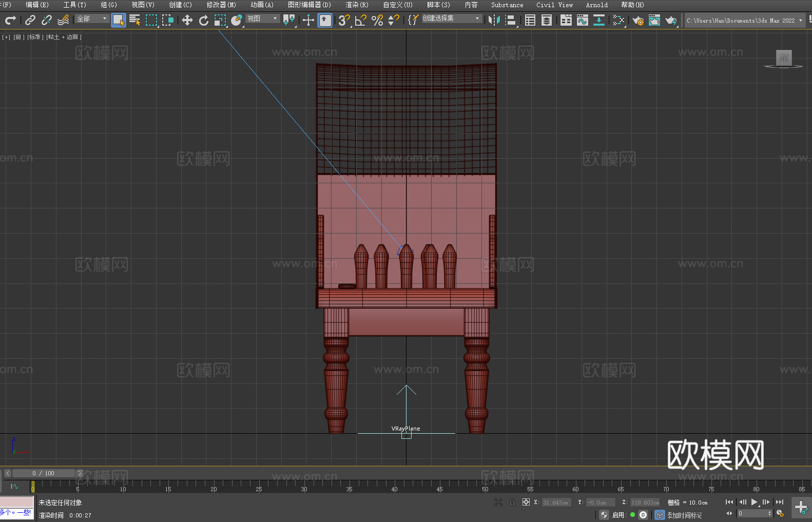The height and width of the screenshot is (522, 812).
Task: Open the Arnold menu
Action: click(x=596, y=5)
